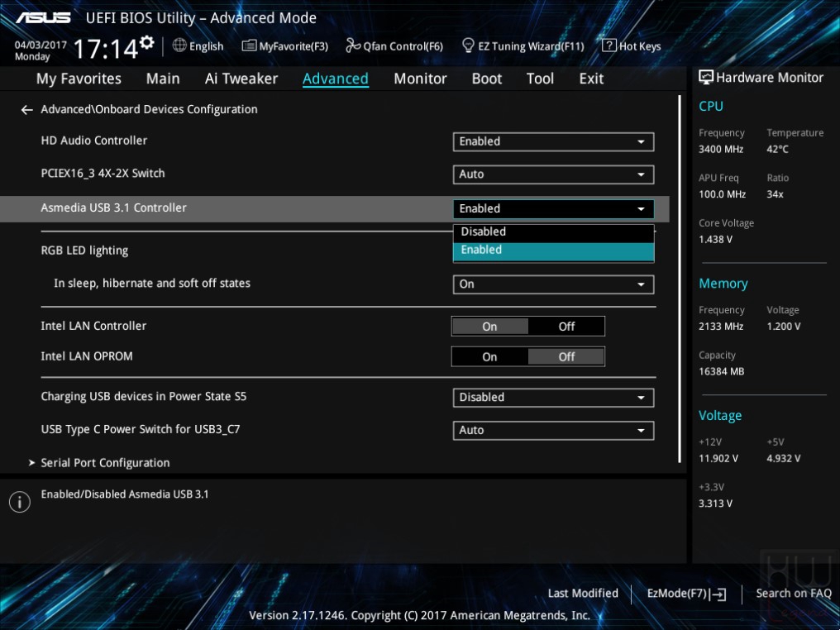Click Search on FAQ
840x630 pixels.
pyautogui.click(x=794, y=593)
